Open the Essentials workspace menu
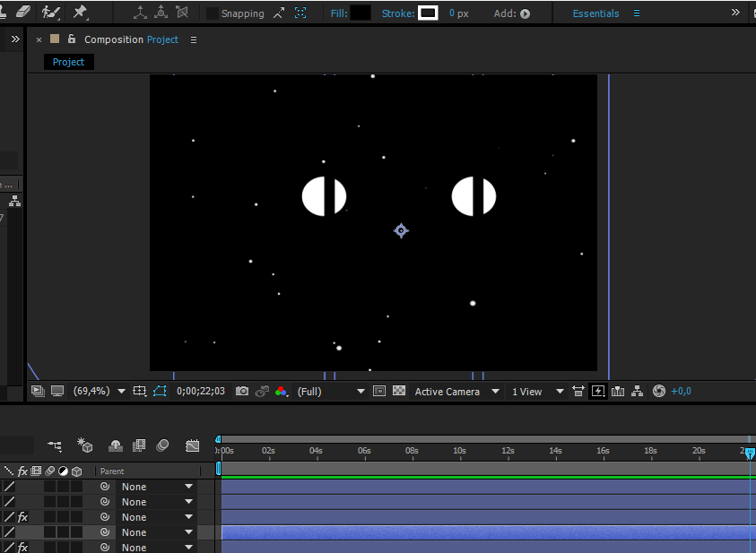 [595, 13]
